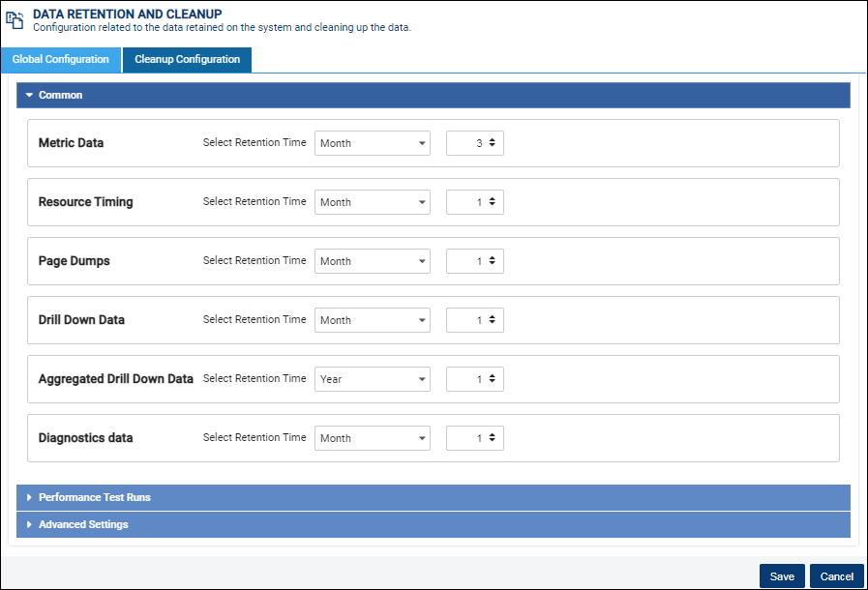868x590 pixels.
Task: Select the Cleanup Configuration tab
Action: click(x=187, y=60)
